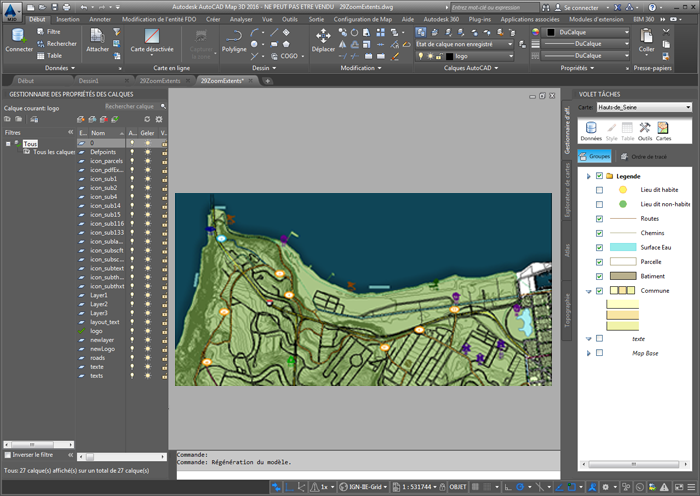Enable the Lieu dit habite layer checkbox
Image resolution: width=700 pixels, height=496 pixels.
pos(600,189)
